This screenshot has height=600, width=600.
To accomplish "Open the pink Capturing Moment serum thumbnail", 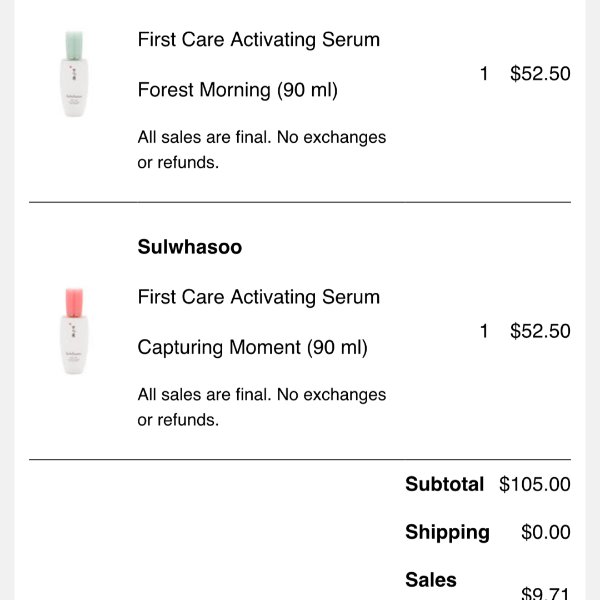I will click(74, 331).
